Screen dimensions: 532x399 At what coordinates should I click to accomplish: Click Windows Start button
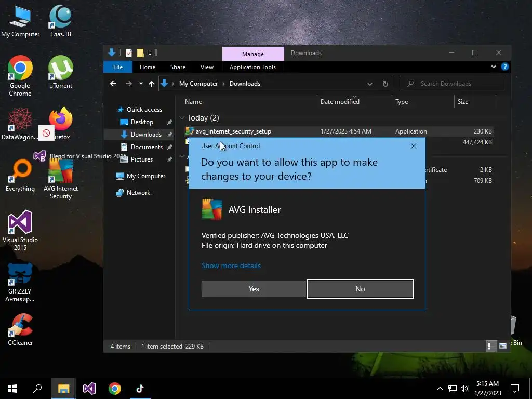click(x=12, y=389)
